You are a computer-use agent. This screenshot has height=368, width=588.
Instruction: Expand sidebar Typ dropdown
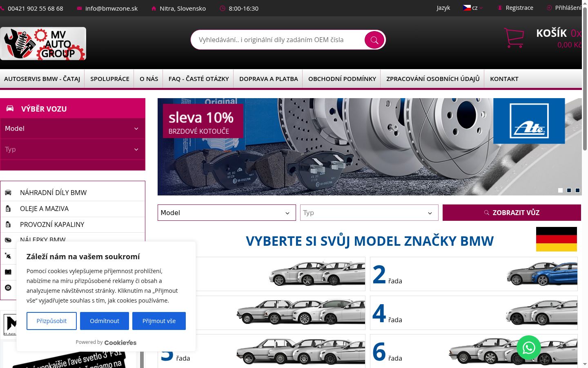[73, 149]
